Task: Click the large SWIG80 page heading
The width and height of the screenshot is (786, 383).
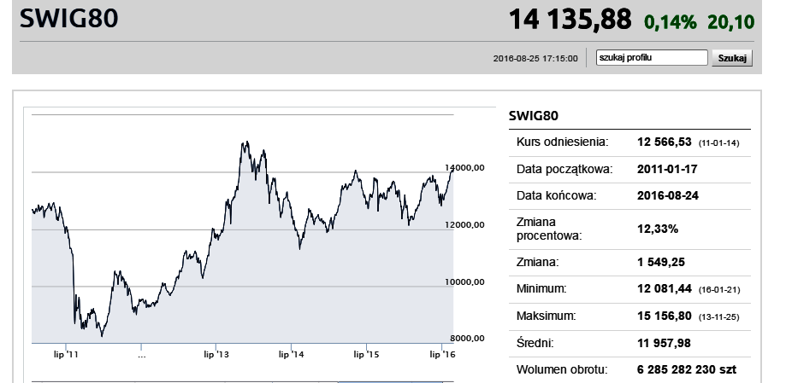Action: [69, 19]
